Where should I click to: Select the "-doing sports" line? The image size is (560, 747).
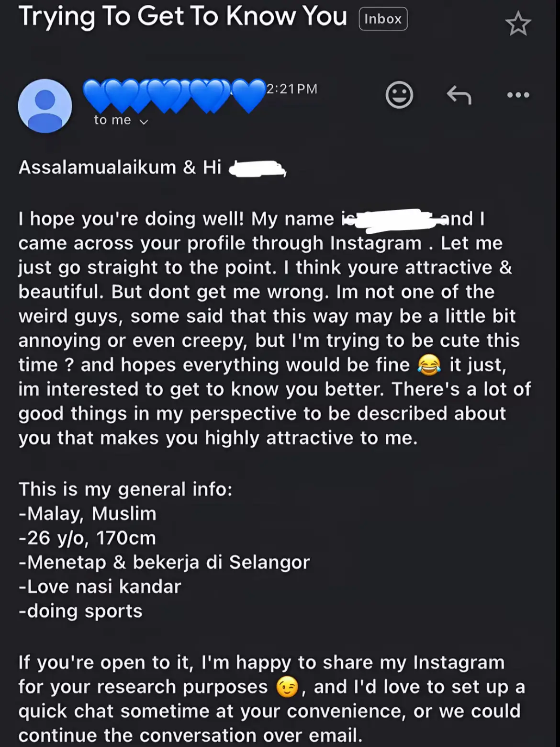click(80, 611)
